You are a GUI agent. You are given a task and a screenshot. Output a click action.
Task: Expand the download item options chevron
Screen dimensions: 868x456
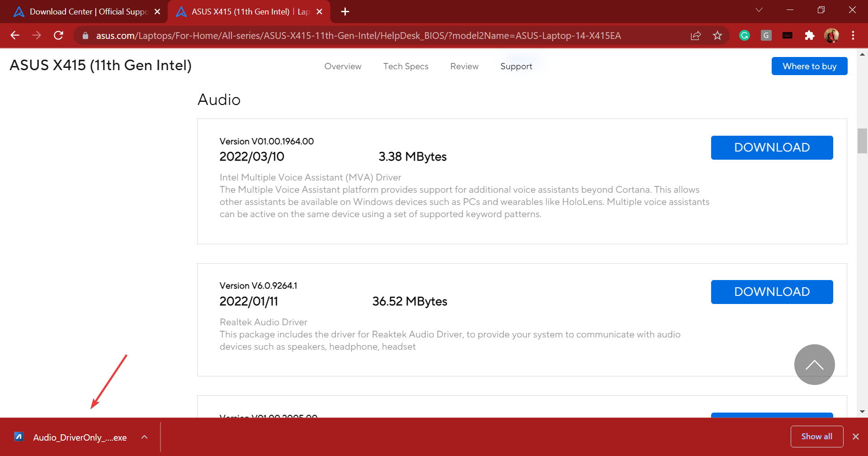pos(144,437)
